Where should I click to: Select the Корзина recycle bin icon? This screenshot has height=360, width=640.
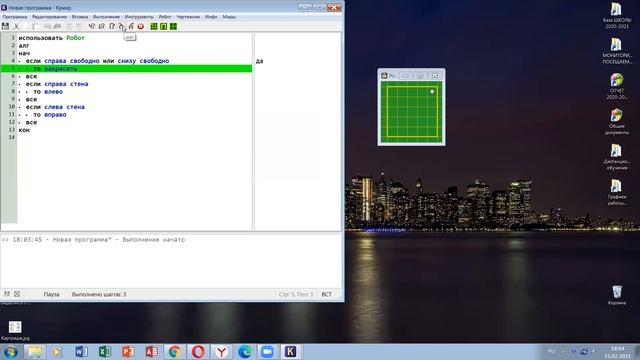(x=617, y=295)
